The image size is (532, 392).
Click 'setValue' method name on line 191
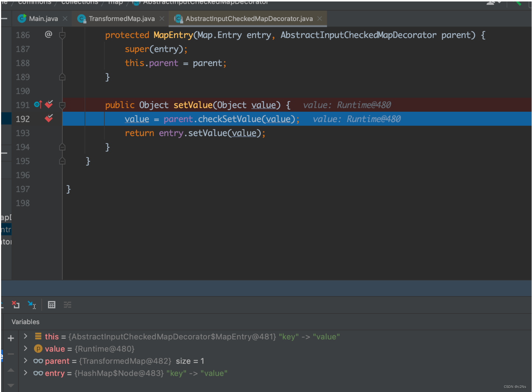pos(193,105)
